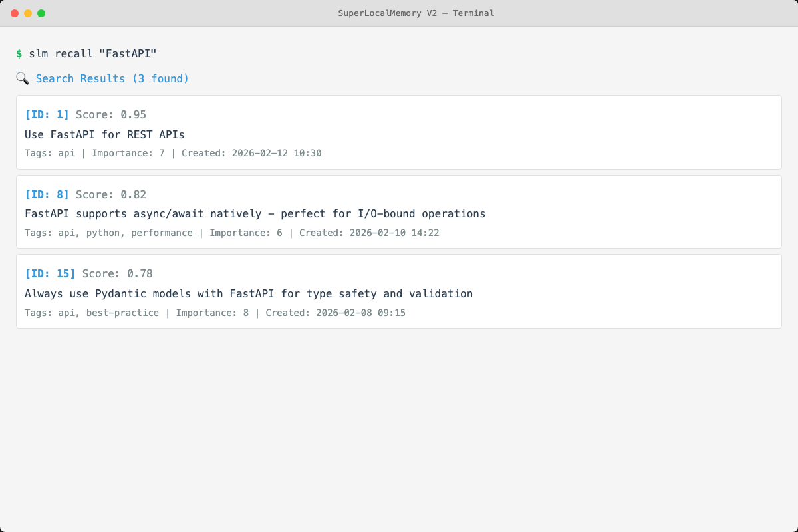Viewport: 798px width, 532px height.
Task: Click the green terminal prompt dollar sign
Action: [18, 53]
